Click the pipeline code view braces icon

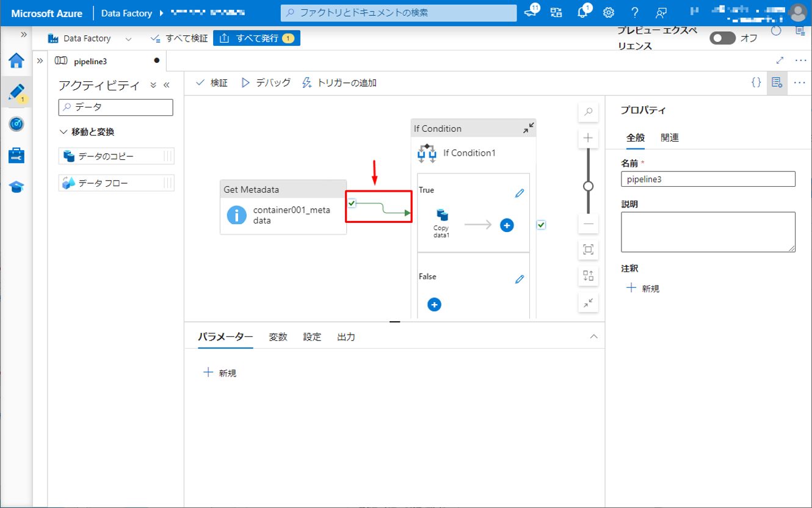756,82
